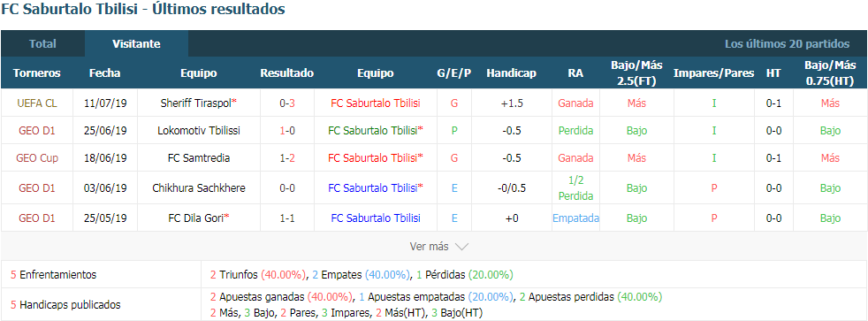
Task: Open the Chikhura Sachkhere team page
Action: 199,188
